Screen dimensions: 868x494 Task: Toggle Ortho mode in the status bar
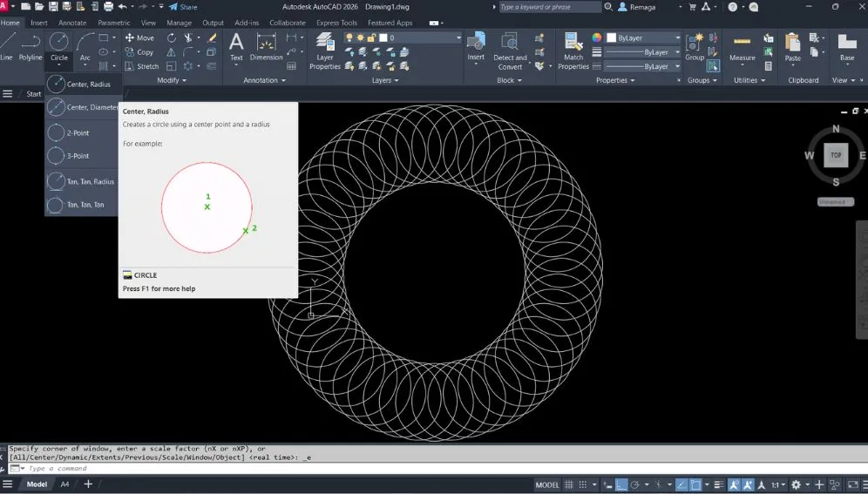[621, 484]
